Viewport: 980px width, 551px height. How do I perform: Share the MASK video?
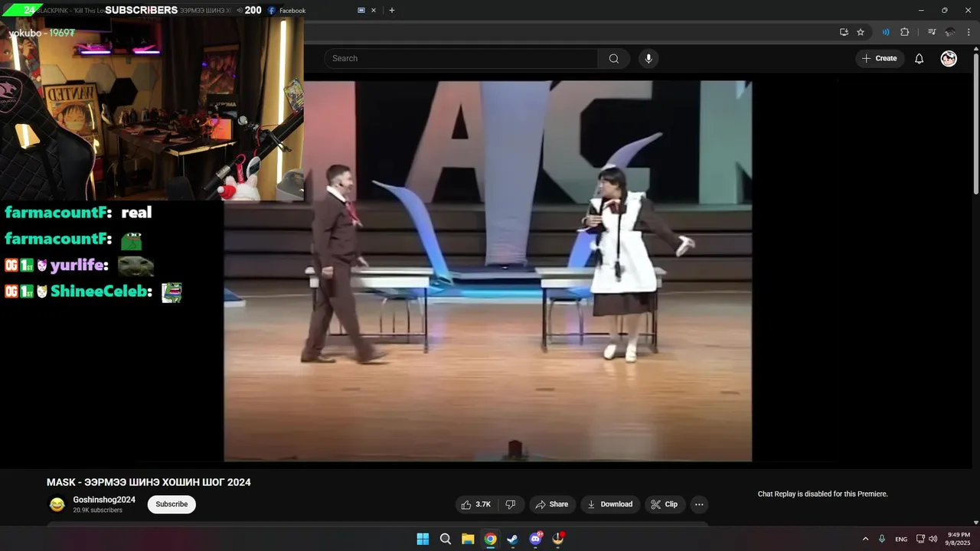pyautogui.click(x=552, y=504)
